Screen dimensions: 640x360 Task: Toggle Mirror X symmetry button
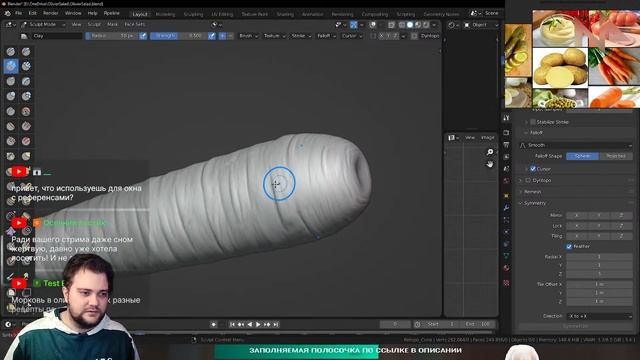click(577, 215)
